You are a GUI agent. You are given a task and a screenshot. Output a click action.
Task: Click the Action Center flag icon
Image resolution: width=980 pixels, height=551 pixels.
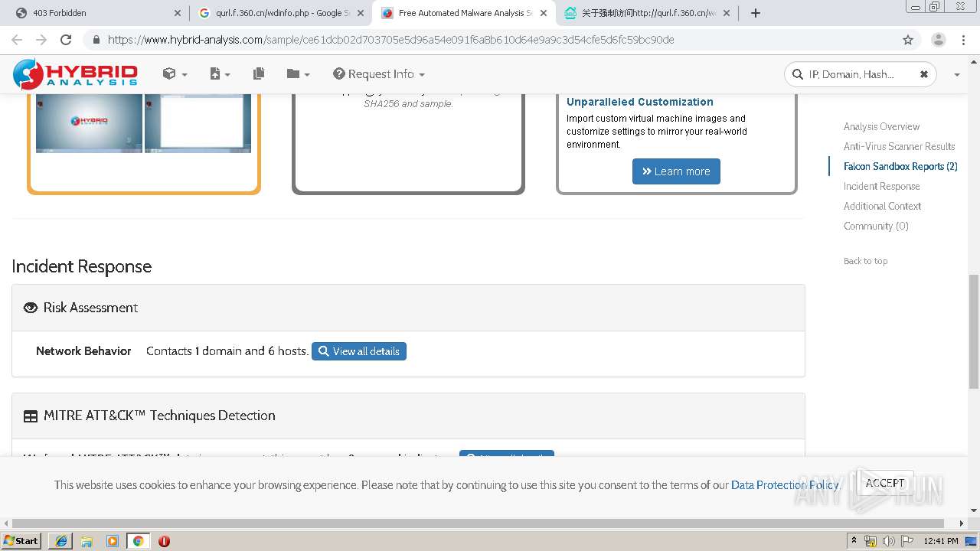click(907, 541)
